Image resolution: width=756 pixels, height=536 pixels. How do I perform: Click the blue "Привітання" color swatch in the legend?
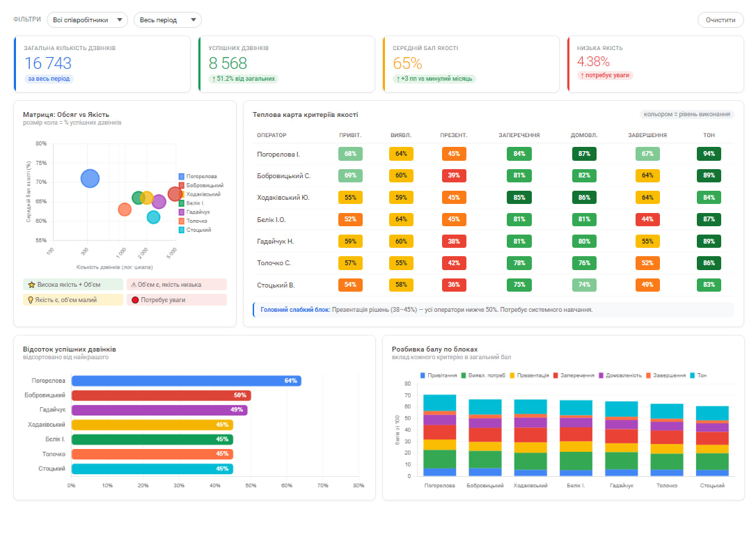pos(422,375)
